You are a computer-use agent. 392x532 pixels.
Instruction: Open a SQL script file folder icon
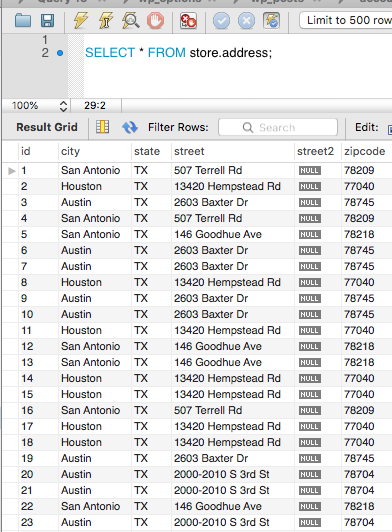click(23, 21)
